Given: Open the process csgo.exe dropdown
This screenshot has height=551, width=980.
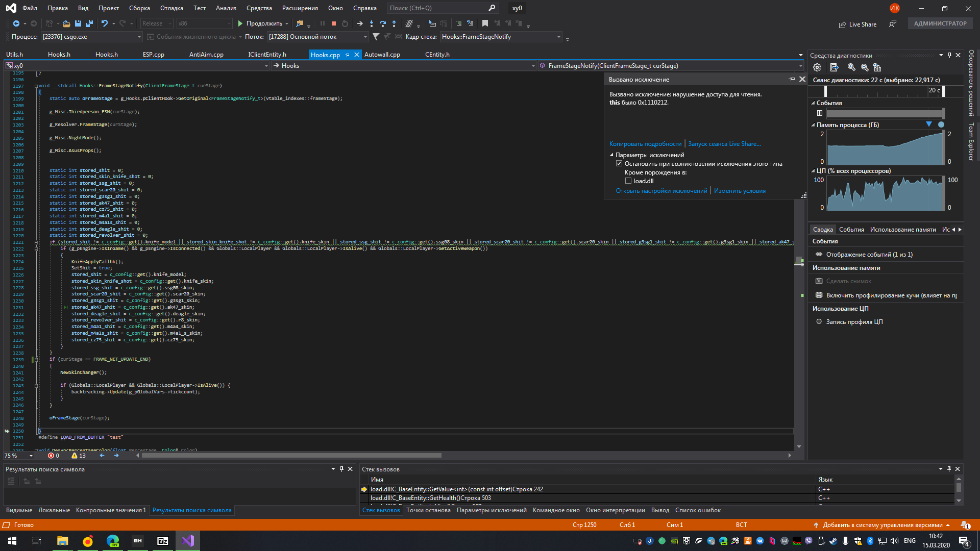Looking at the screenshot, I should click(x=139, y=37).
